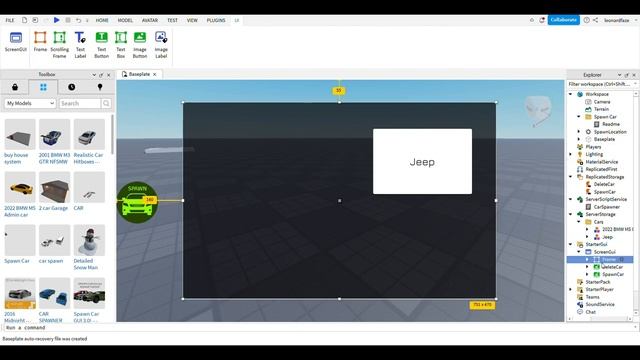The image size is (640, 360).
Task: Switch to the MODEL ribbon tab
Action: [125, 20]
